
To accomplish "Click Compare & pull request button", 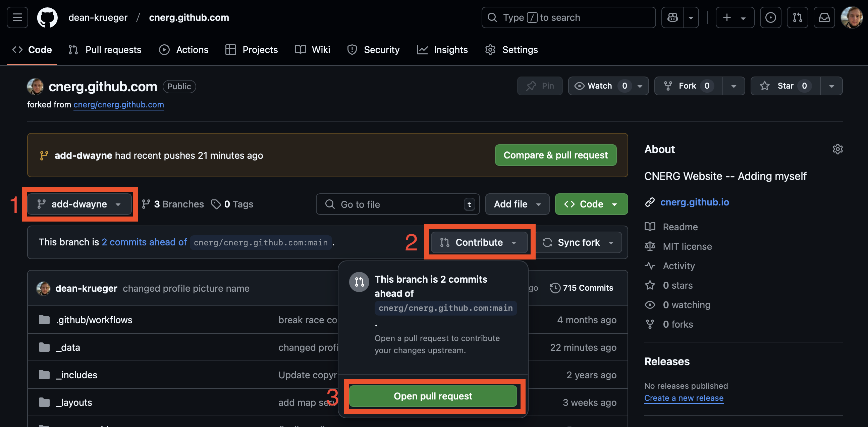I will 556,155.
